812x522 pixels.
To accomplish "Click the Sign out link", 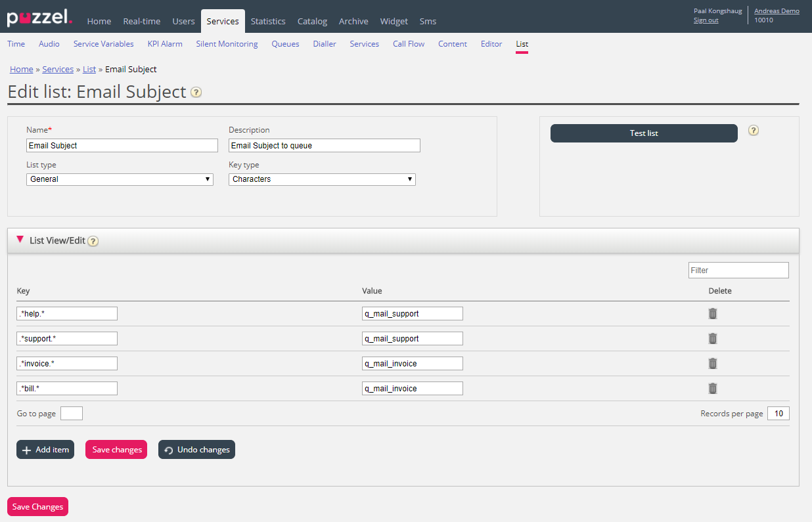I will pos(706,20).
